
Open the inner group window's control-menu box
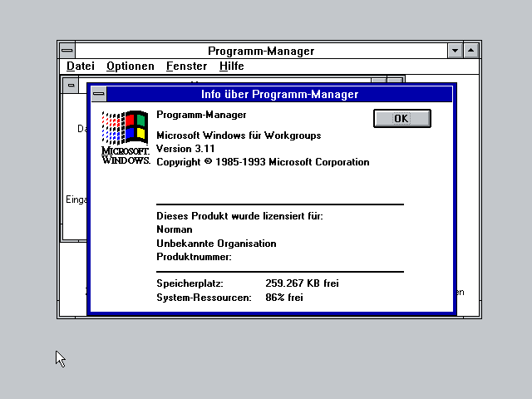(71, 85)
